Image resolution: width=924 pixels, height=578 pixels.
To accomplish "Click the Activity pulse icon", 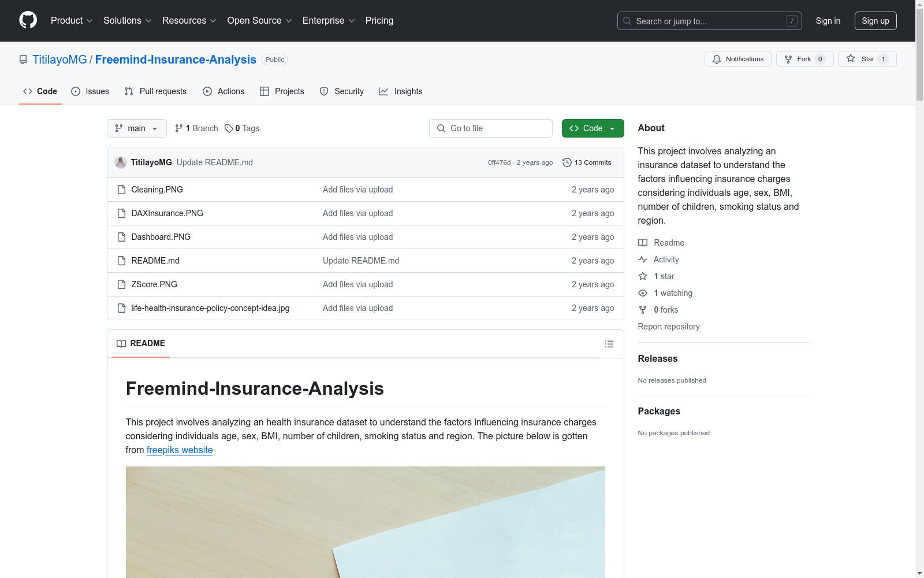I will click(643, 260).
